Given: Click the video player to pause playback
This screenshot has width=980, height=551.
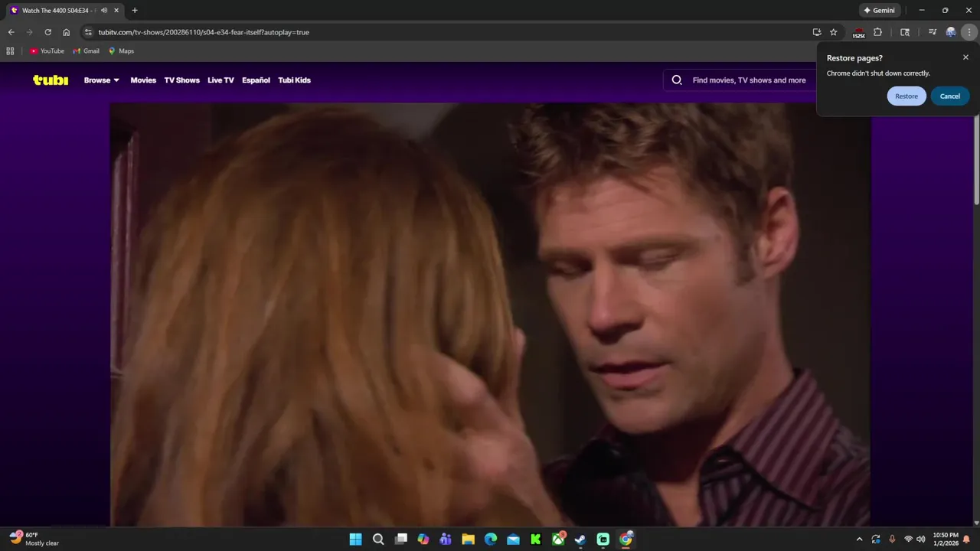Looking at the screenshot, I should (490, 314).
